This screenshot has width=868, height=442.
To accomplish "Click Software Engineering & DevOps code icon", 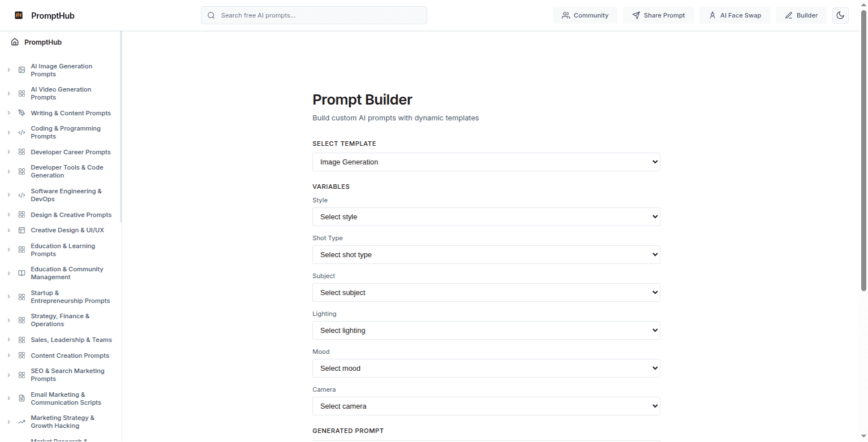I will 22,195.
